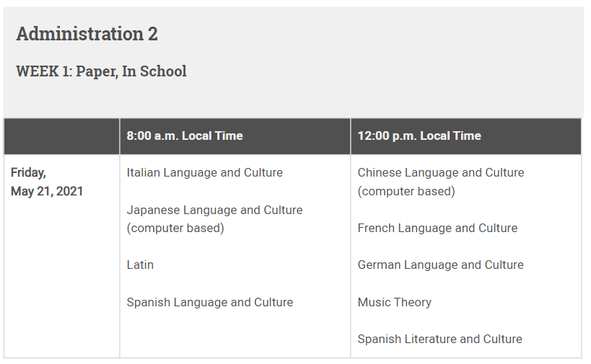
Task: Click Japanese Language and Culture exam entry
Action: tap(214, 210)
